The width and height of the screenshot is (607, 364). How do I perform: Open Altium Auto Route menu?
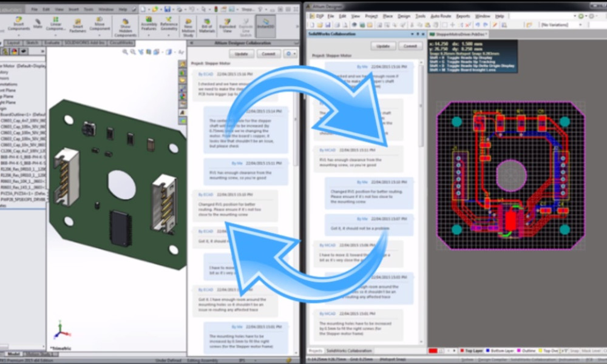coord(441,16)
